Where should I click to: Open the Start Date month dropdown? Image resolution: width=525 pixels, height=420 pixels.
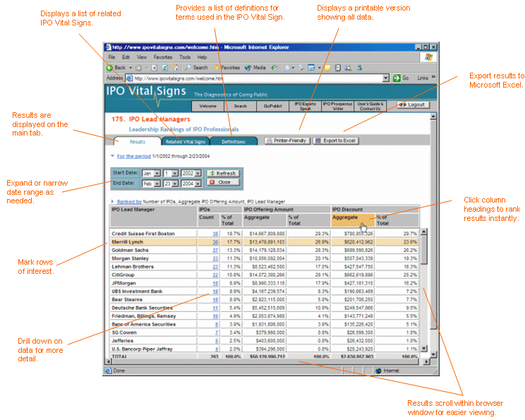(x=157, y=174)
